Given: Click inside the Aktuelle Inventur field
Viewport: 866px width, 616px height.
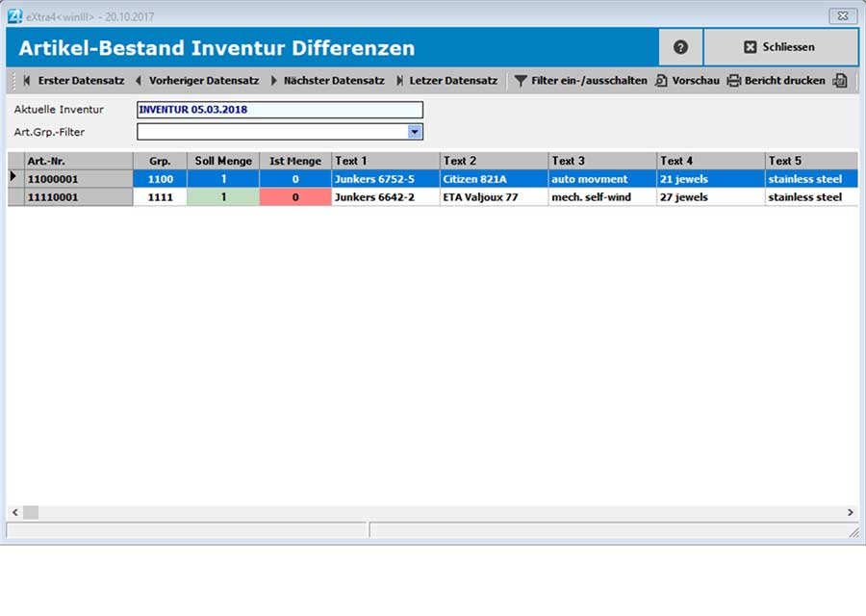Looking at the screenshot, I should pyautogui.click(x=279, y=110).
